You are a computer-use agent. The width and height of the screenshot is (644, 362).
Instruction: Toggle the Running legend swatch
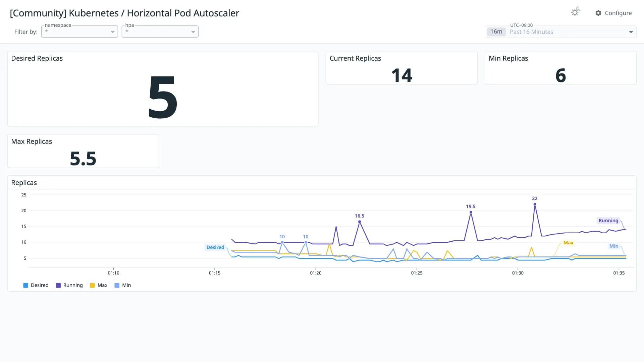[58, 285]
